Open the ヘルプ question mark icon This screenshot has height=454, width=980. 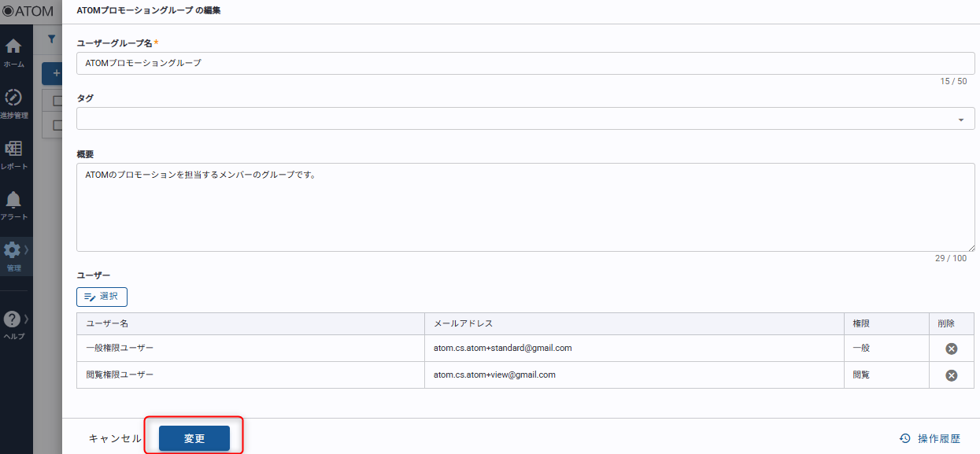tap(13, 319)
